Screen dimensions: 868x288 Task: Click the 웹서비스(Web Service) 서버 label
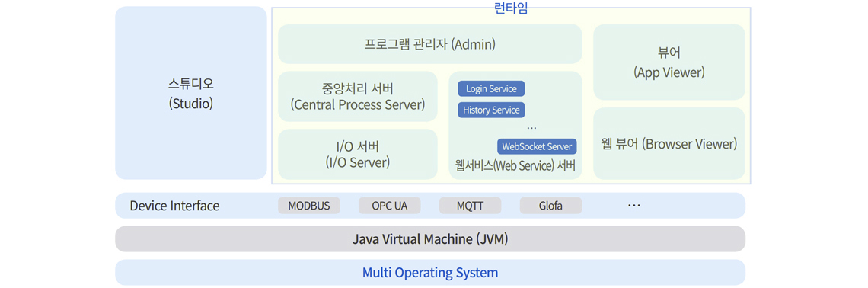(515, 165)
